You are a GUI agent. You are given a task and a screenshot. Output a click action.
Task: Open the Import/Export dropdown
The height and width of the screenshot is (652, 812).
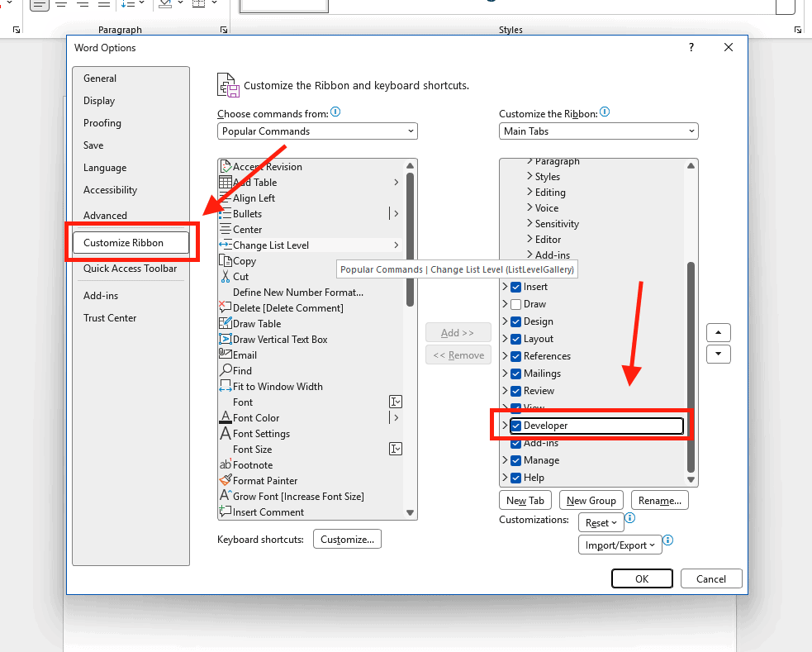pyautogui.click(x=620, y=545)
